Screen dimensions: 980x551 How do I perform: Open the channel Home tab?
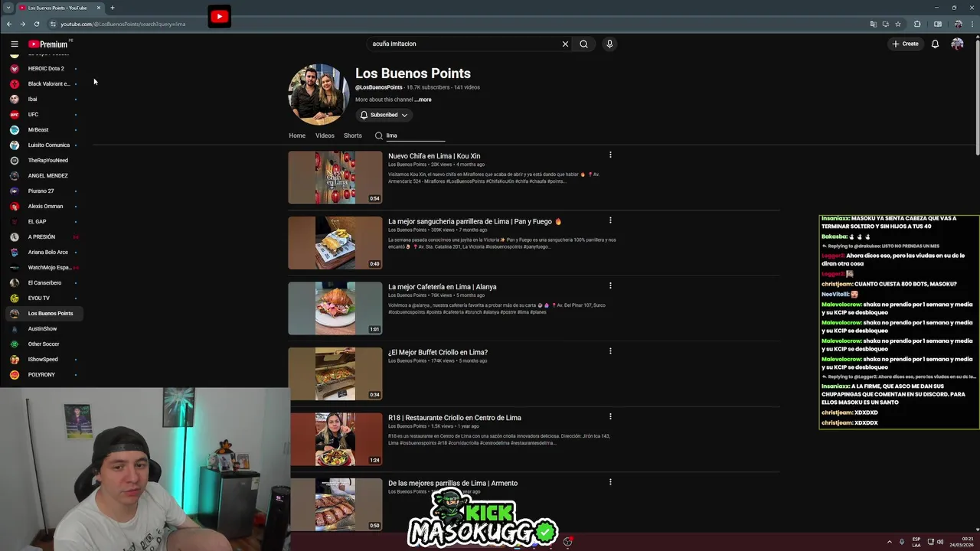297,135
